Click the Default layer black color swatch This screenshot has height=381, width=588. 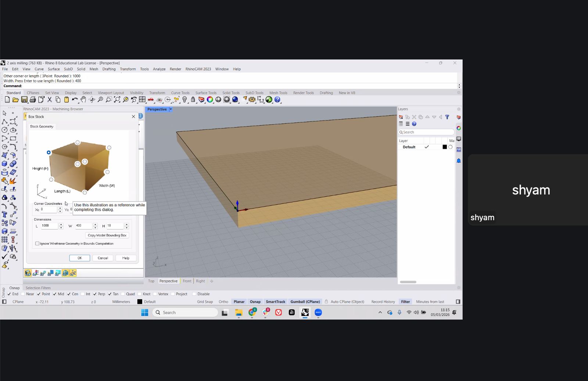coord(445,147)
